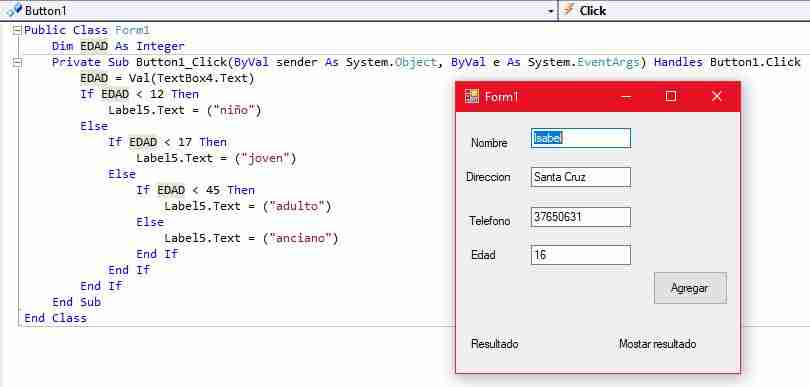Screen dimensions: 810x387
Task: Click the Form1 window icon
Action: pos(472,96)
